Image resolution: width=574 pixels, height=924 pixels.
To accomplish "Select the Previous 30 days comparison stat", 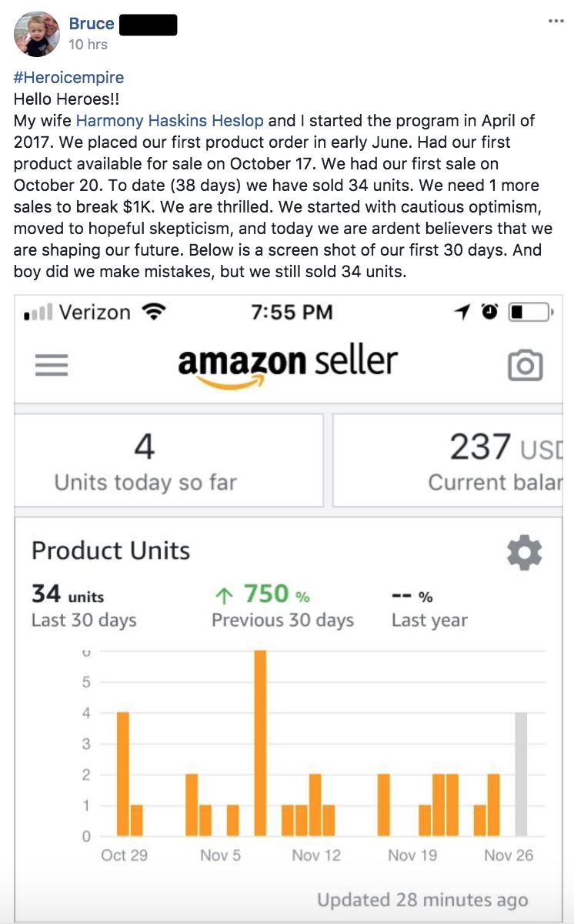I will coord(282,606).
